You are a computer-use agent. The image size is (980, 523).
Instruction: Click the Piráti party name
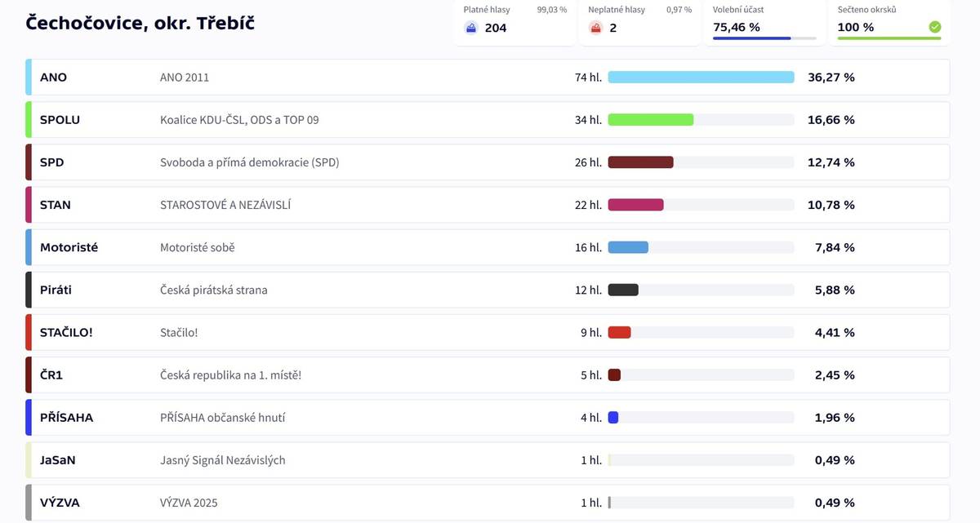(56, 290)
